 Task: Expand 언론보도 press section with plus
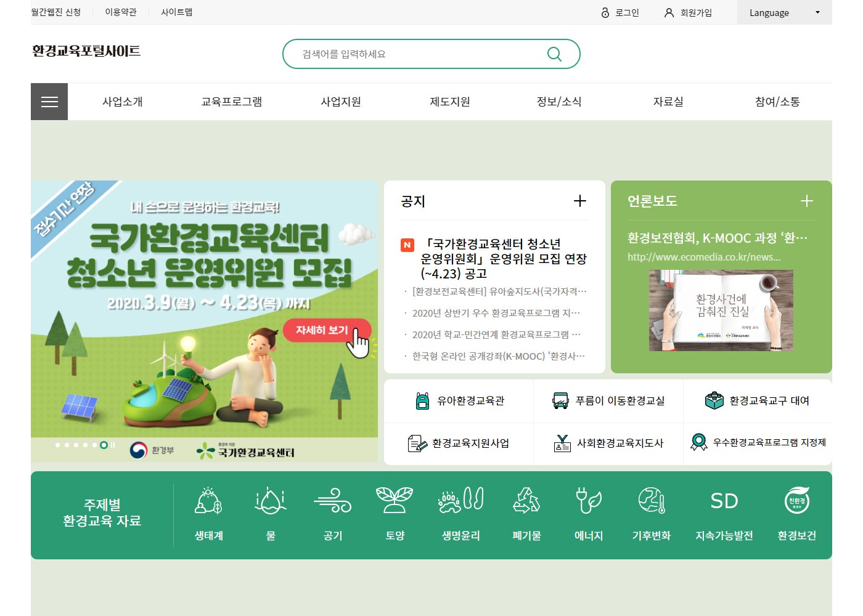(x=806, y=201)
